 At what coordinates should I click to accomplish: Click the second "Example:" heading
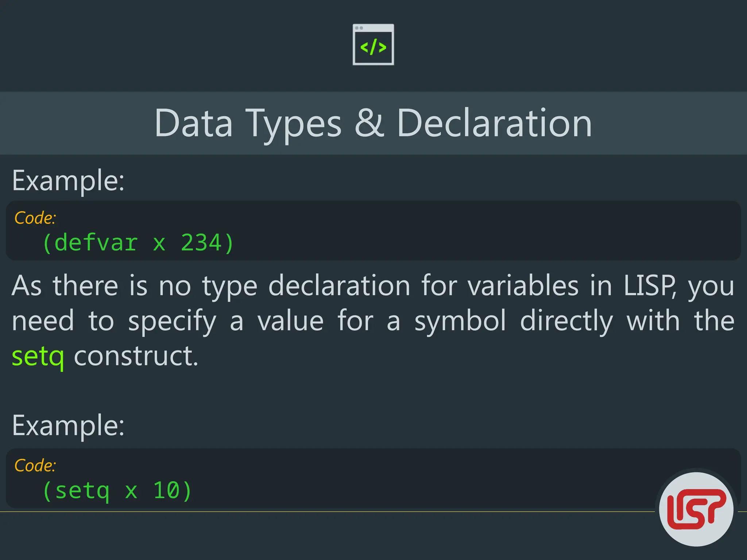coord(68,425)
